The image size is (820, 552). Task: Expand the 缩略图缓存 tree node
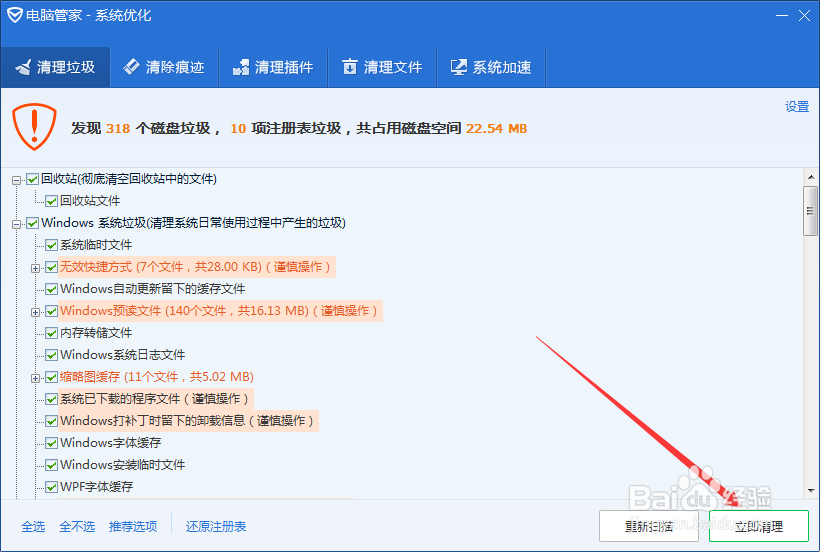coord(36,378)
